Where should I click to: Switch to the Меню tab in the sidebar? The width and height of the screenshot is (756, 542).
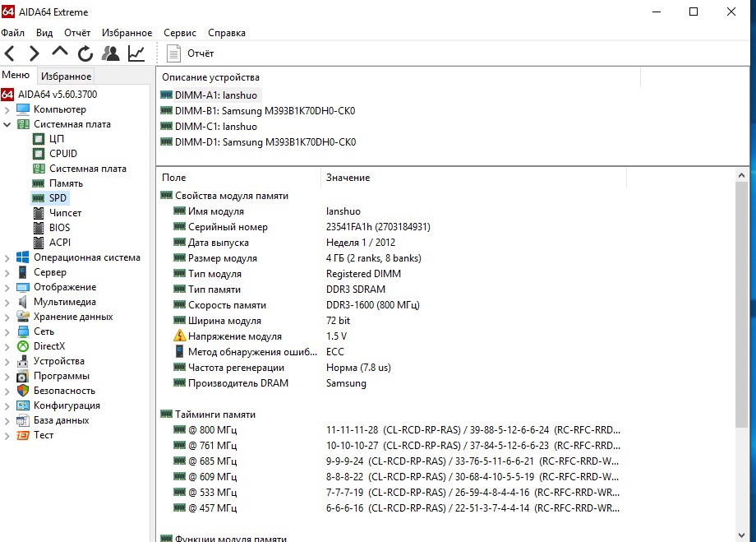(16, 75)
